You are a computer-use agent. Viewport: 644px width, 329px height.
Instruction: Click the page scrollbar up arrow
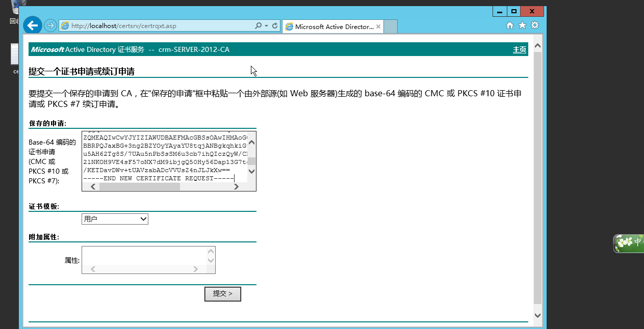(537, 46)
